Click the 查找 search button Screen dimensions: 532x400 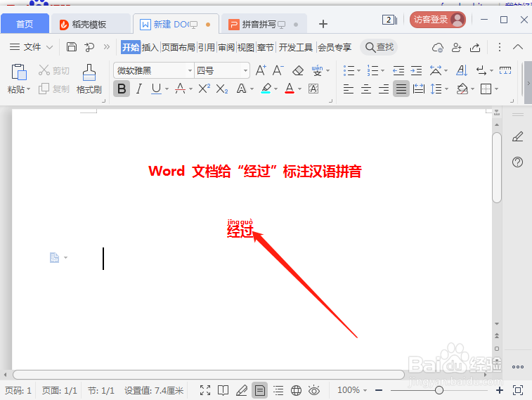379,47
